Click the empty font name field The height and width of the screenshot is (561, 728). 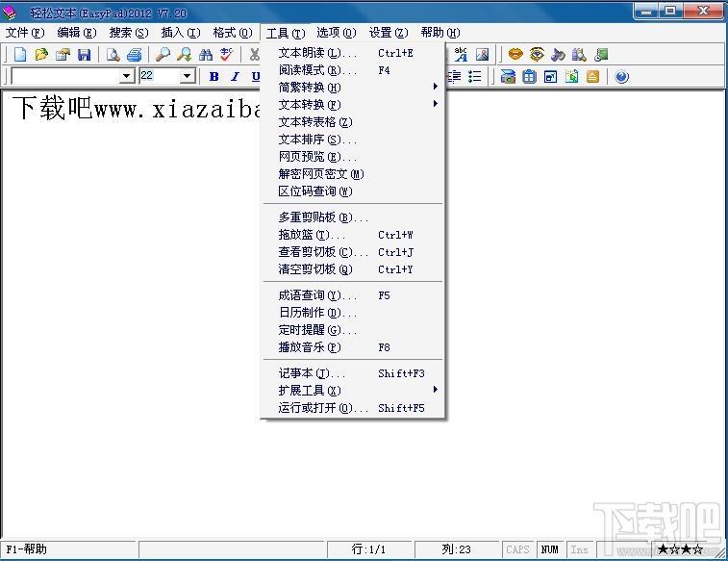click(x=65, y=76)
